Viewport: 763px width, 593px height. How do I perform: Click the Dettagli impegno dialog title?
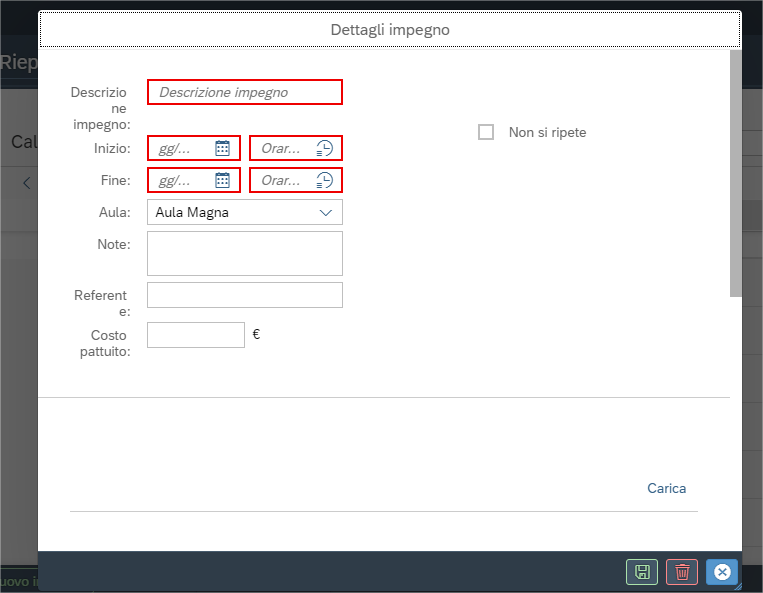point(390,30)
